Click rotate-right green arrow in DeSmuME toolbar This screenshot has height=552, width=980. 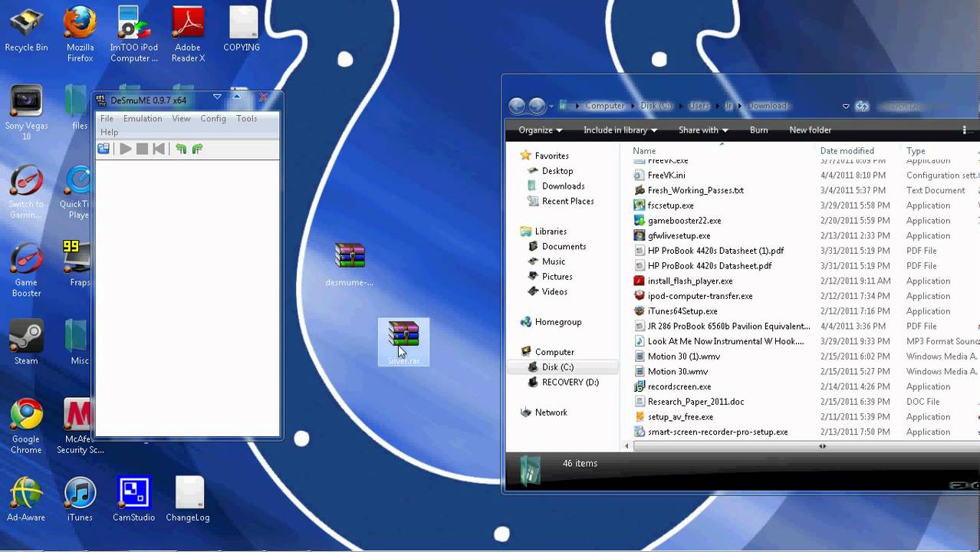point(198,149)
